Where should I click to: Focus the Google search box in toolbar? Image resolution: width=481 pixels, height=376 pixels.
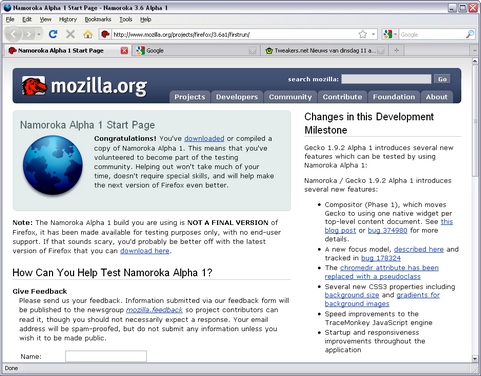coord(432,34)
